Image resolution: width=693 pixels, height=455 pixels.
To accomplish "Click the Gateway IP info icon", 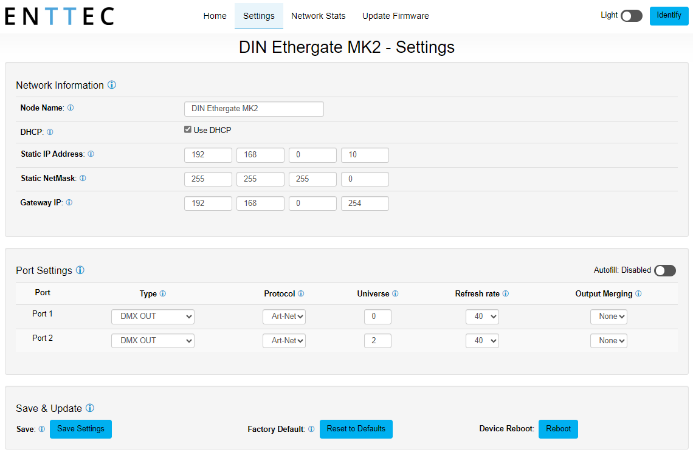I will tap(69, 203).
